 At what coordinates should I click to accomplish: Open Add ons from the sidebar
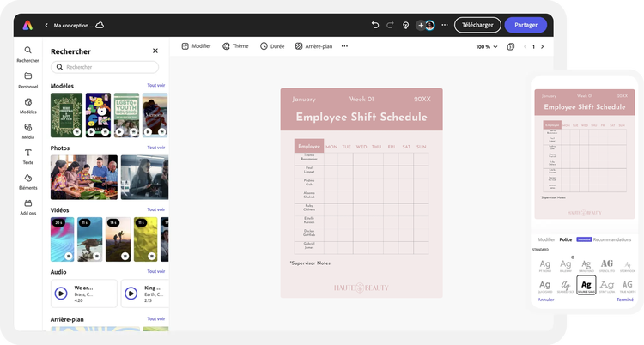pyautogui.click(x=27, y=206)
